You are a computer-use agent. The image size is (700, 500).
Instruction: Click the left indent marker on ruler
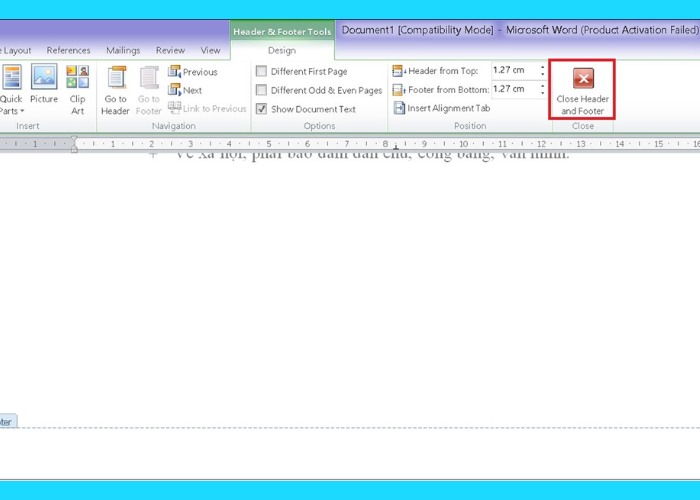point(74,144)
